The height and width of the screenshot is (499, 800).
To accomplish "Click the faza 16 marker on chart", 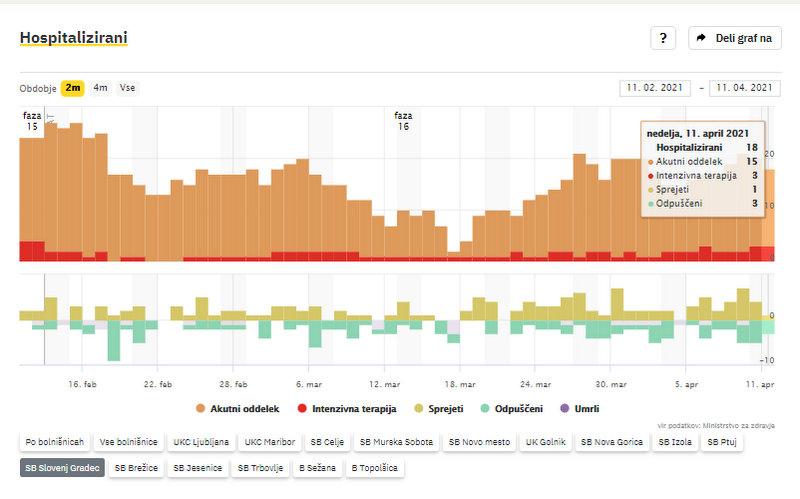I will [x=403, y=121].
